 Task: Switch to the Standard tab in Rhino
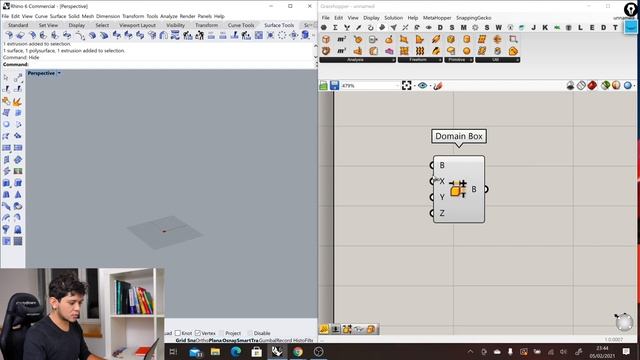[18, 25]
